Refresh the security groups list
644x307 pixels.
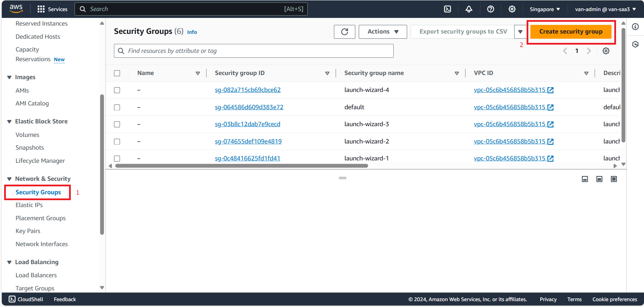[345, 32]
